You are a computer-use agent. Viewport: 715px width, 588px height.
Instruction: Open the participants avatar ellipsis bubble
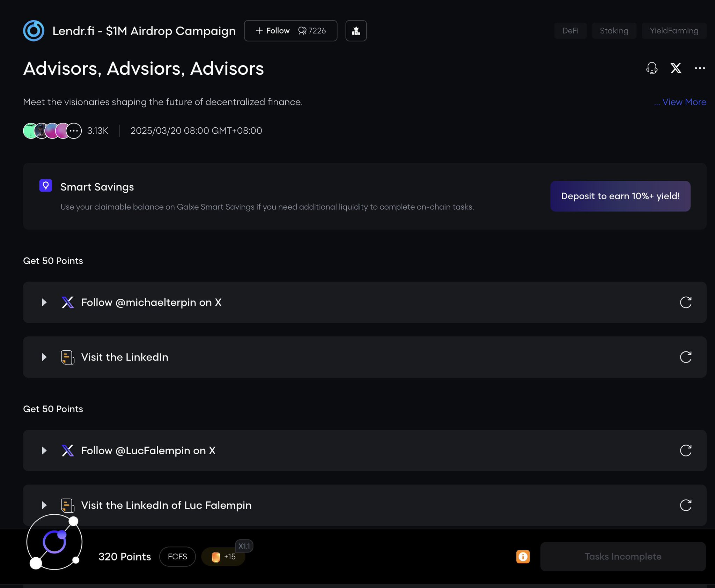pyautogui.click(x=74, y=131)
